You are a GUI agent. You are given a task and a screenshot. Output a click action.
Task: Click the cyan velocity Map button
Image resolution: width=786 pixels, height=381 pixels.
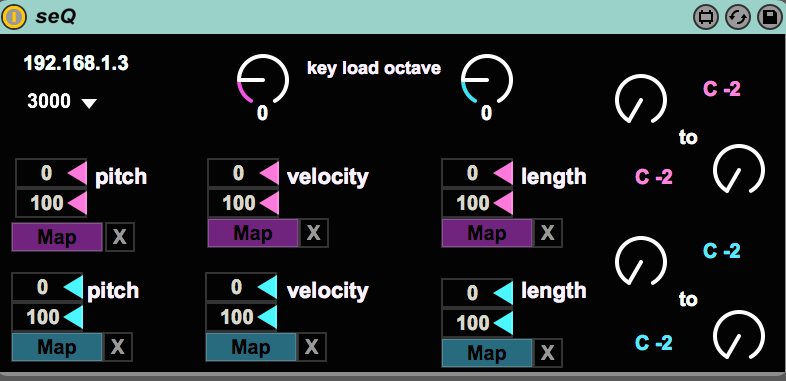click(251, 347)
